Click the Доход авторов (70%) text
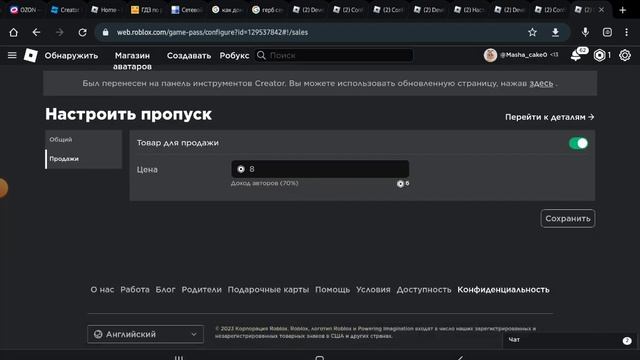This screenshot has height=360, width=640. (264, 183)
